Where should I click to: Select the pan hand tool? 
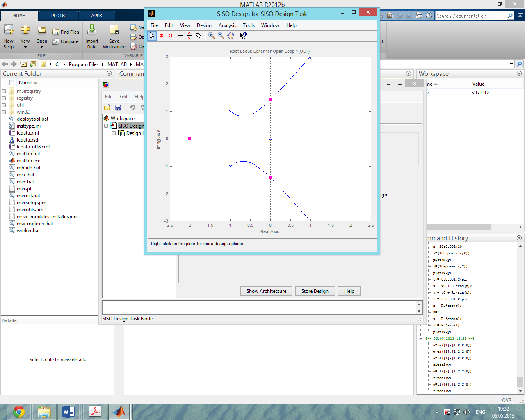pyautogui.click(x=231, y=36)
